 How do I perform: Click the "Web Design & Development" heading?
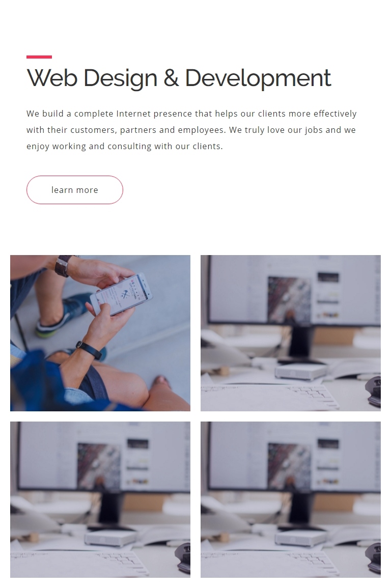coord(179,78)
